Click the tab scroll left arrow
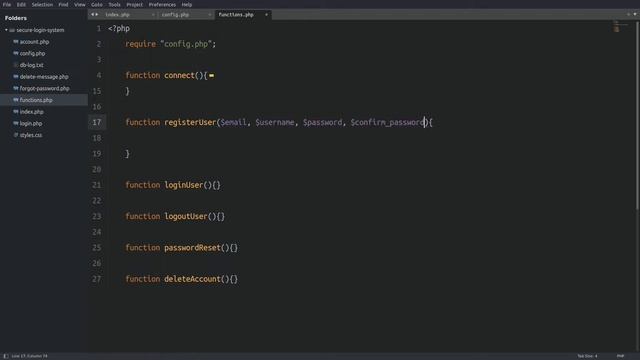This screenshot has height=360, width=640. (93, 15)
